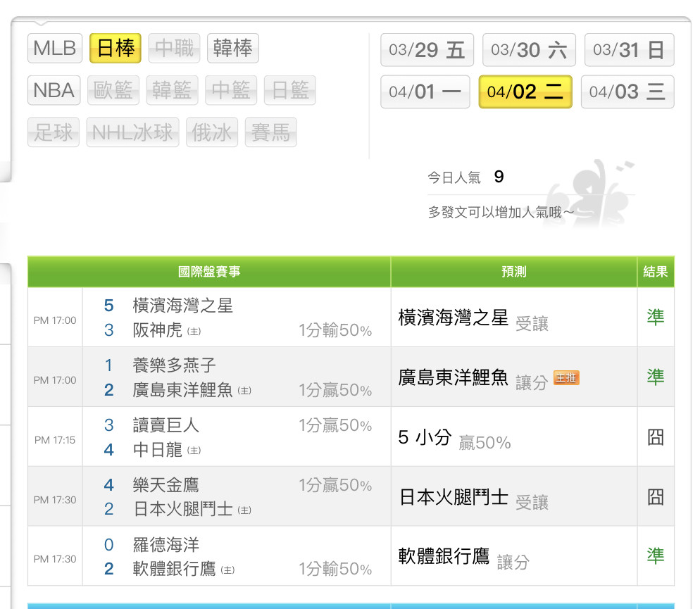This screenshot has height=609, width=700.
Task: Select the NHL冰球 category button
Action: 132,132
